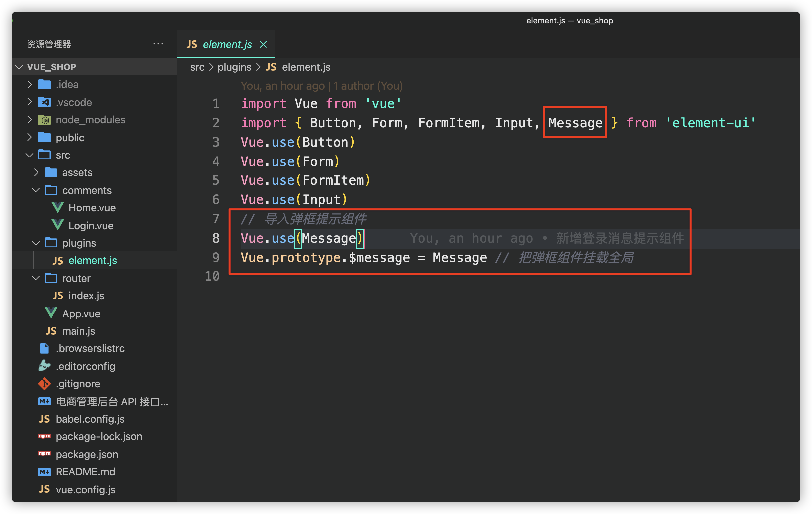Open vue.config.js file

coord(94,489)
